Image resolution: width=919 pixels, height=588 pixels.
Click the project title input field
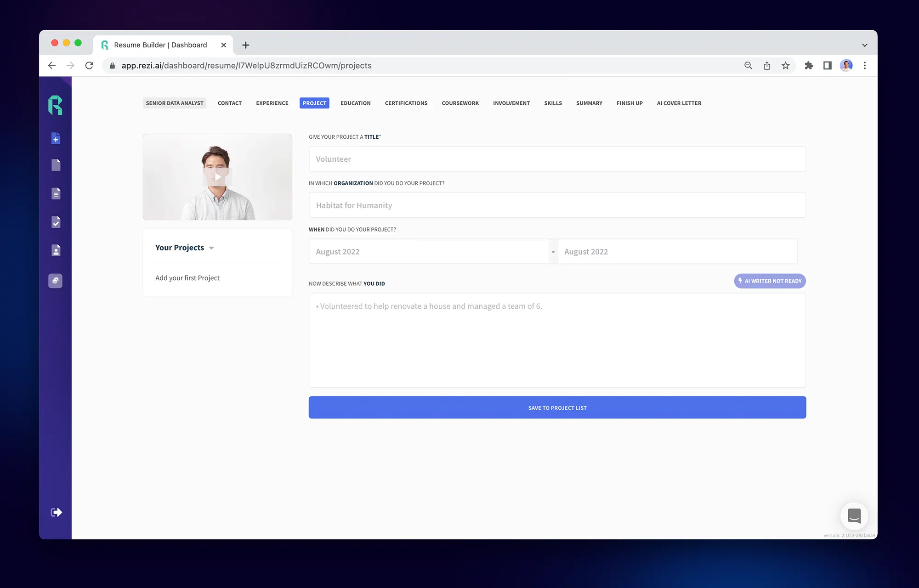557,158
